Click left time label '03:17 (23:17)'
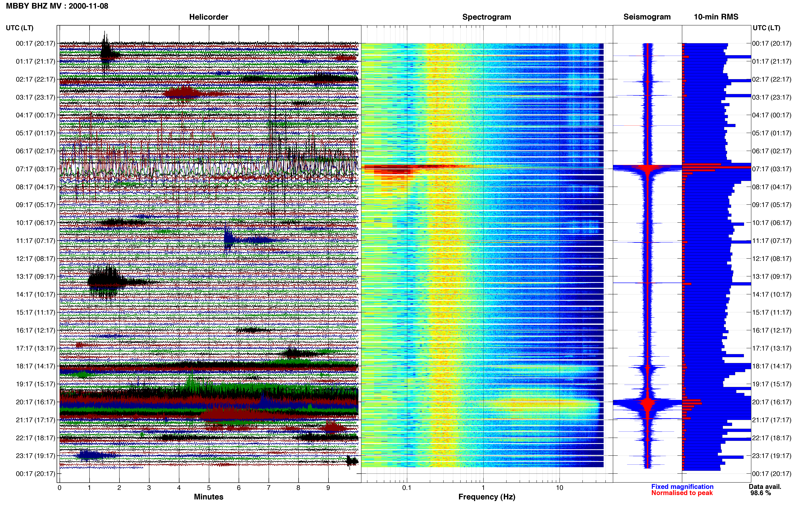Viewport: 812px width, 508px height. (35, 97)
